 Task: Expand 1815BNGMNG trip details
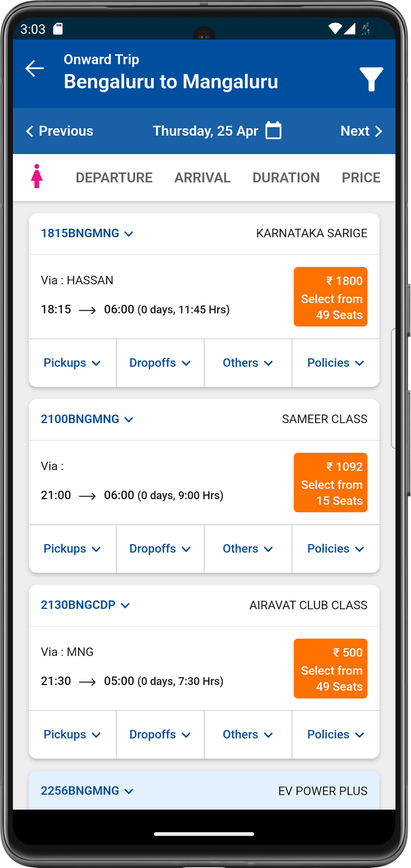point(87,233)
